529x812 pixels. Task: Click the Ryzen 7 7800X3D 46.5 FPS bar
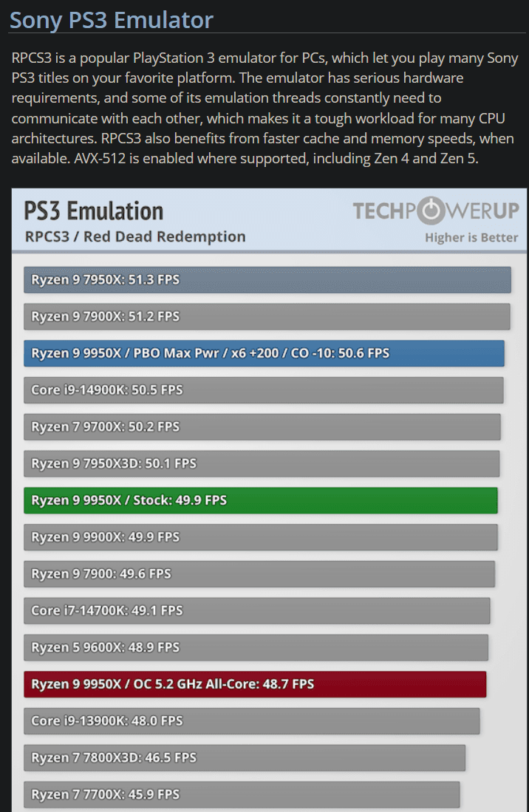(245, 757)
